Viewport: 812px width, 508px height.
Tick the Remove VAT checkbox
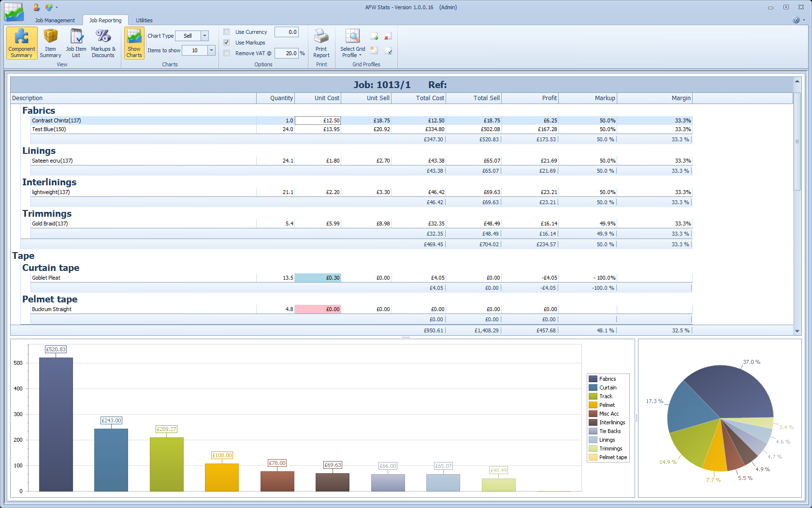[x=227, y=53]
